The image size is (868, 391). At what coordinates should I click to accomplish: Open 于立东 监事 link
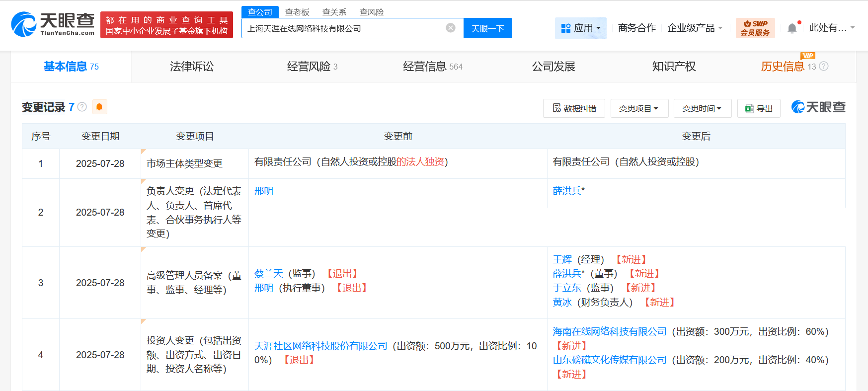[x=567, y=288]
